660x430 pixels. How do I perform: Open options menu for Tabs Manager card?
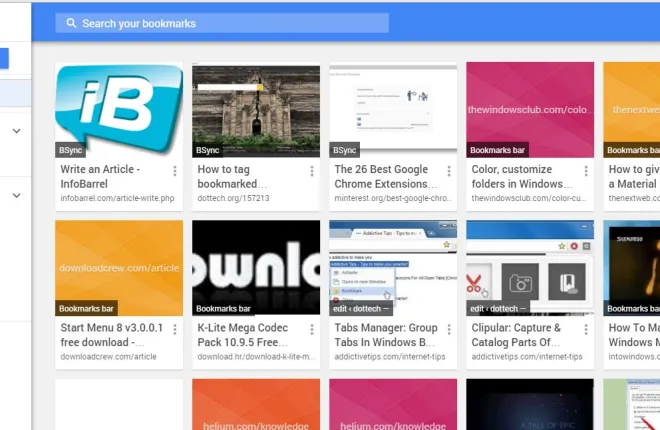tap(449, 329)
